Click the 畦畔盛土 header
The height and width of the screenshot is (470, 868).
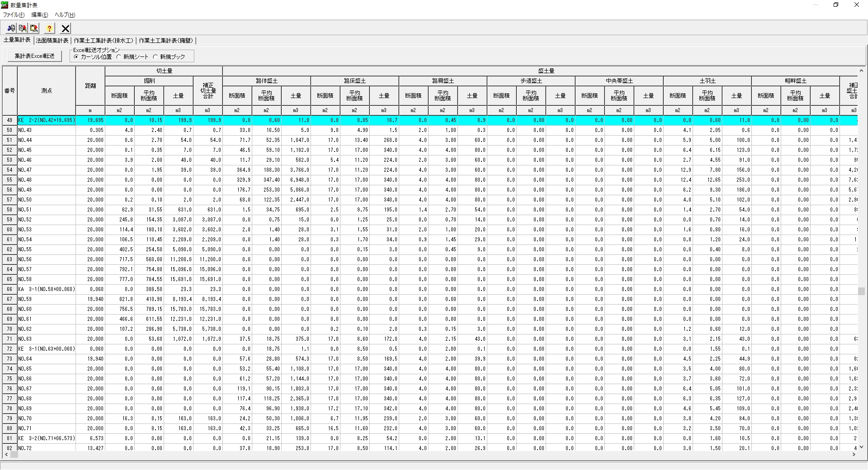pyautogui.click(x=796, y=81)
